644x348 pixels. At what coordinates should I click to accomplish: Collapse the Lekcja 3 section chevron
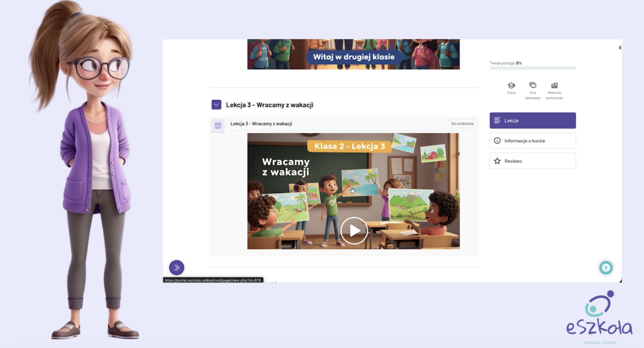(216, 104)
